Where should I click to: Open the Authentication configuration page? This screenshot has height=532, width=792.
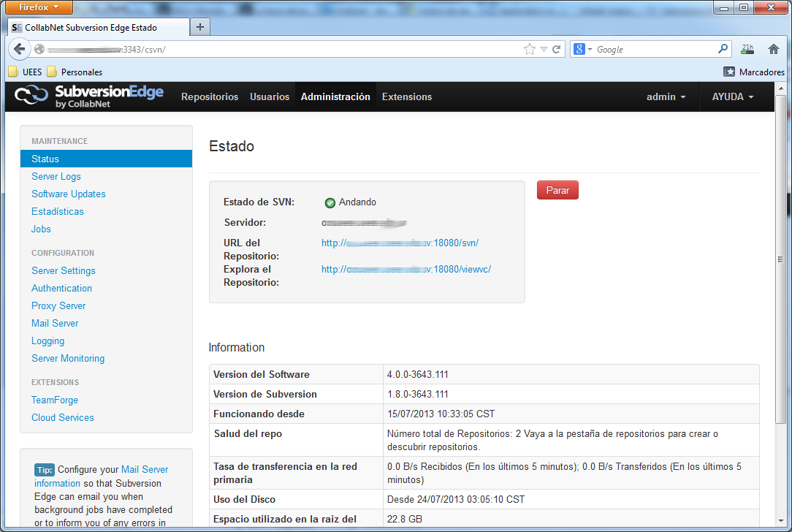[x=61, y=289]
